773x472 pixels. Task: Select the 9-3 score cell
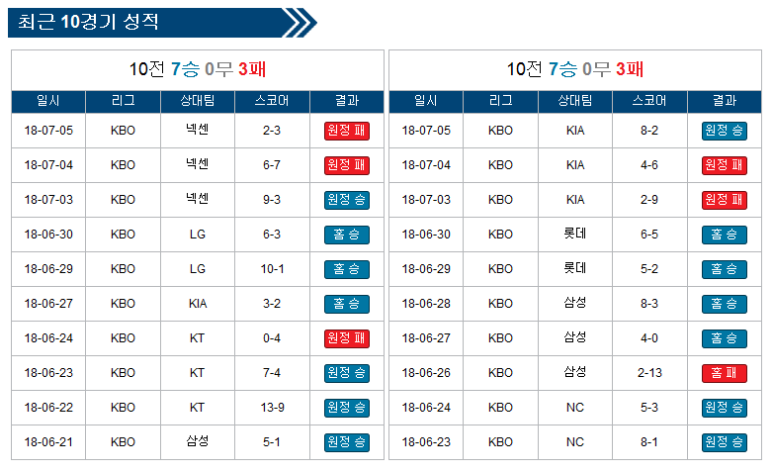tap(272, 200)
